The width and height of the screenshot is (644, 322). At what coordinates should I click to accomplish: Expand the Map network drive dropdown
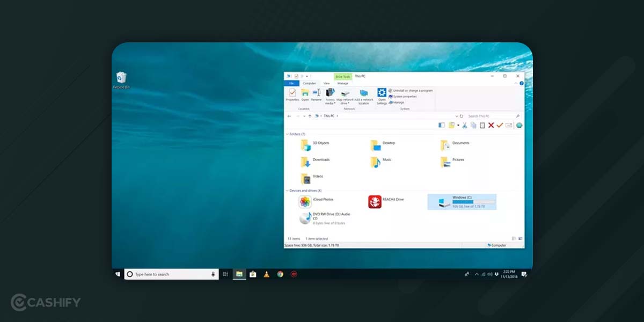click(348, 103)
